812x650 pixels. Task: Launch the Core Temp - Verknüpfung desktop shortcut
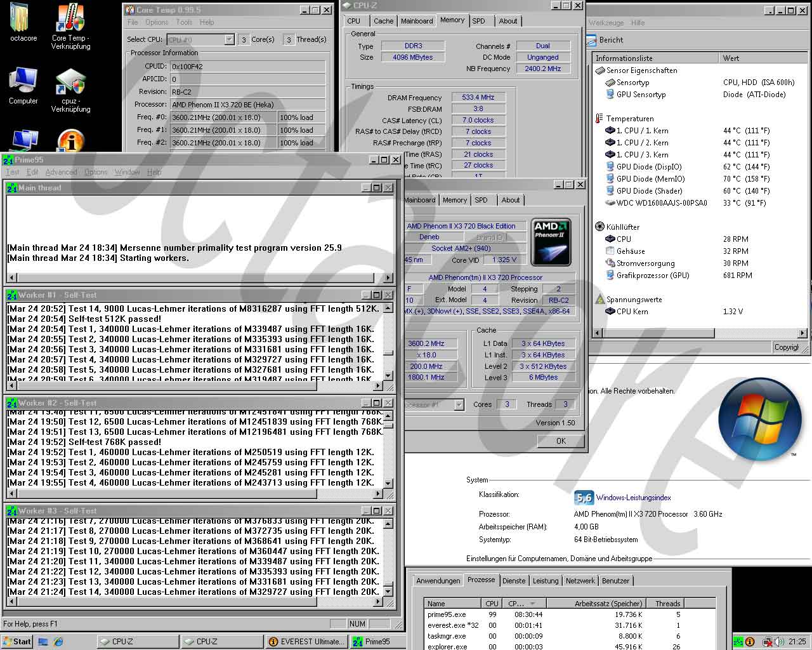(x=70, y=18)
